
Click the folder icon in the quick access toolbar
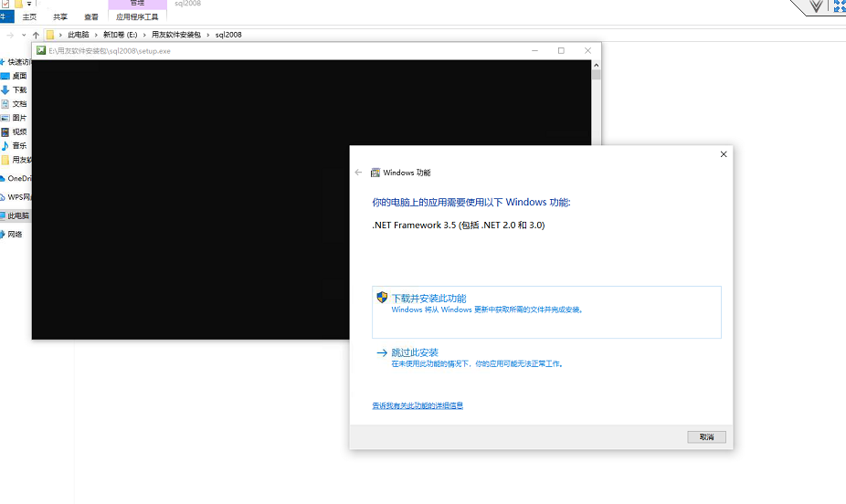click(17, 4)
